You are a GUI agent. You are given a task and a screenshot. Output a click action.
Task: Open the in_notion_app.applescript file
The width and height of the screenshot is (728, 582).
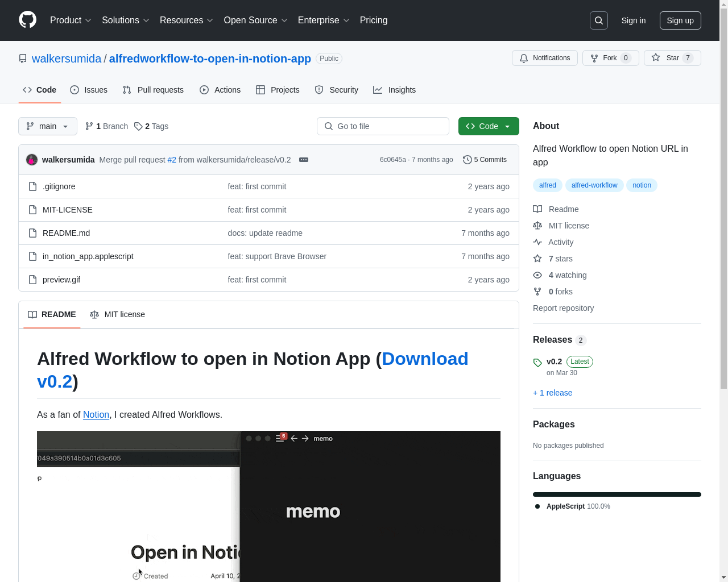(x=88, y=256)
